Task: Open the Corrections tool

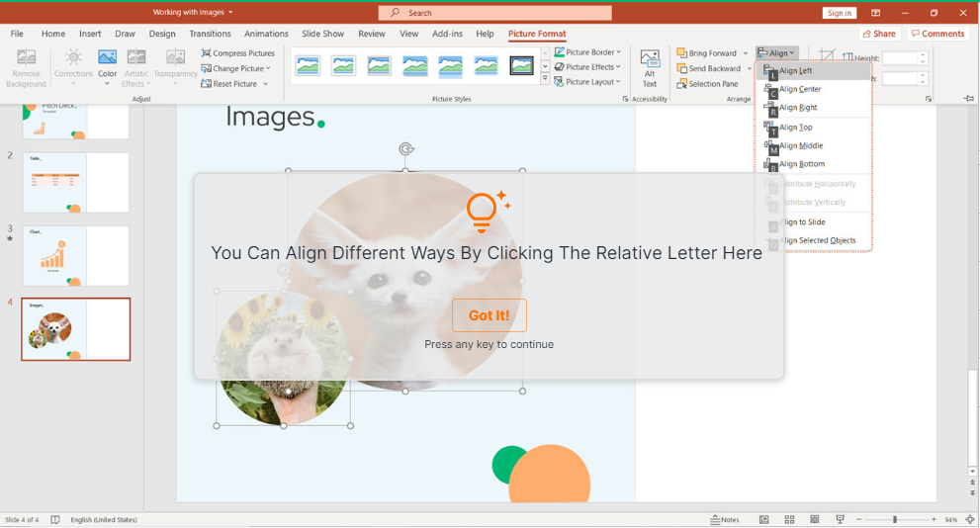Action: [x=73, y=68]
